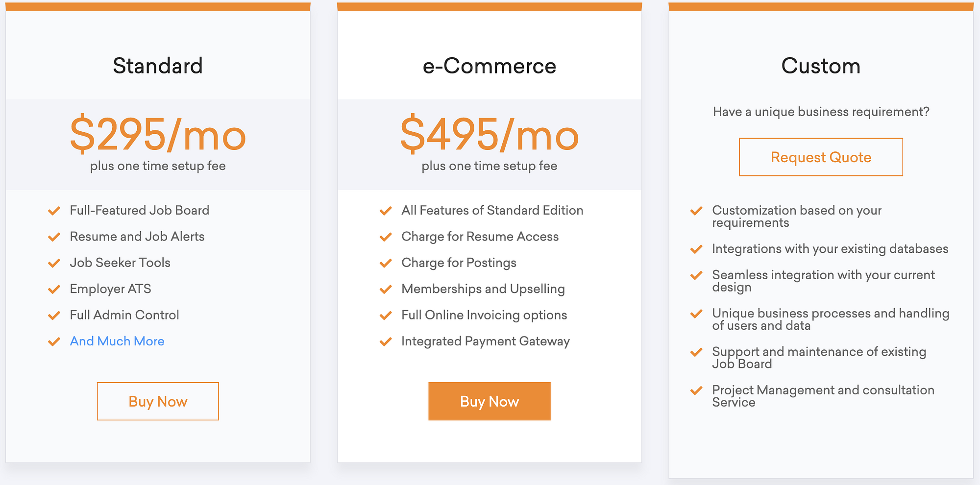The width and height of the screenshot is (980, 485).
Task: Click Buy Now for the e-Commerce plan
Action: tap(489, 401)
